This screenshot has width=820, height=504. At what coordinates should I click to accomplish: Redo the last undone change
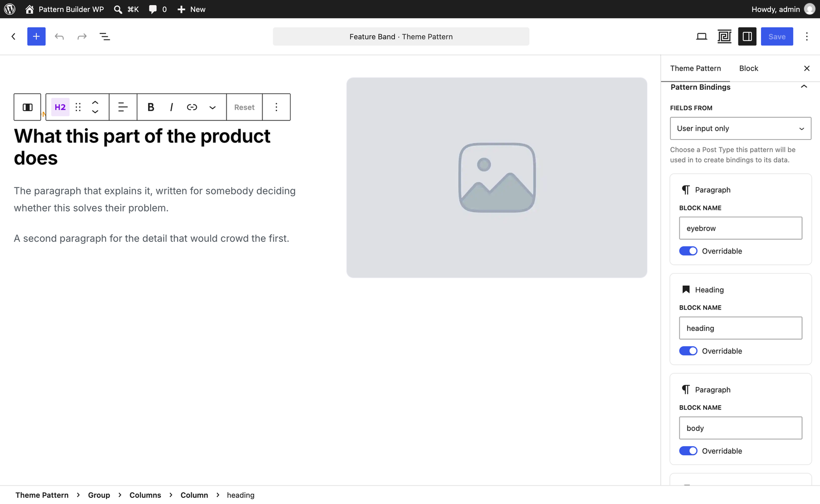point(82,36)
